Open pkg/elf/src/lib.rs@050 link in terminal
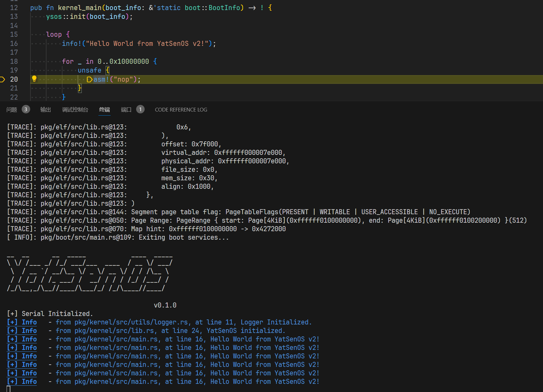This screenshot has width=543, height=392. 84,220
